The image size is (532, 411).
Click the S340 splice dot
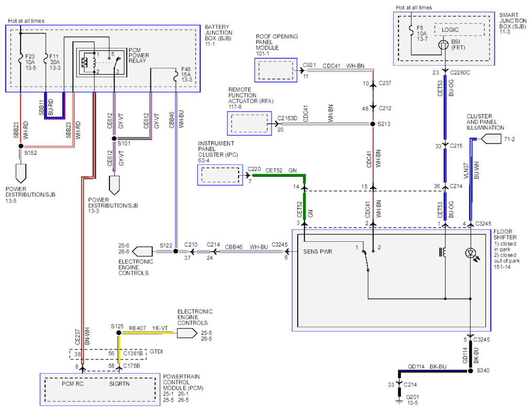pos(471,371)
